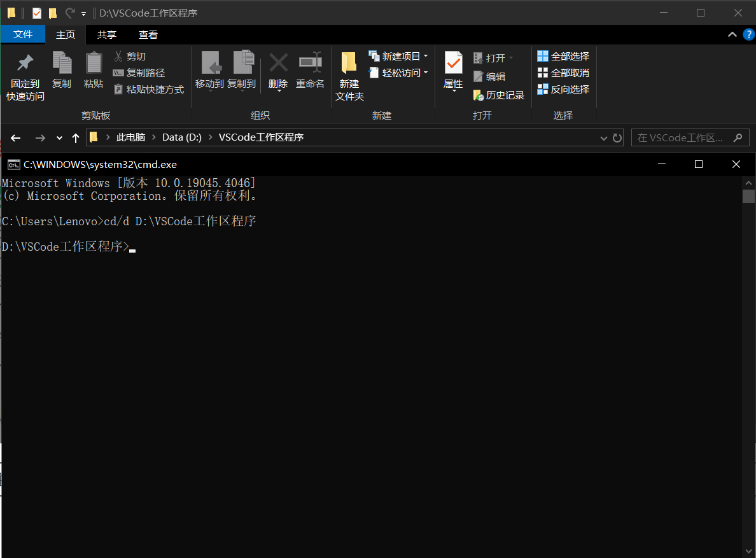The width and height of the screenshot is (756, 558).
Task: Select Paste Shortcut (粘贴快捷方式)
Action: [x=148, y=90]
